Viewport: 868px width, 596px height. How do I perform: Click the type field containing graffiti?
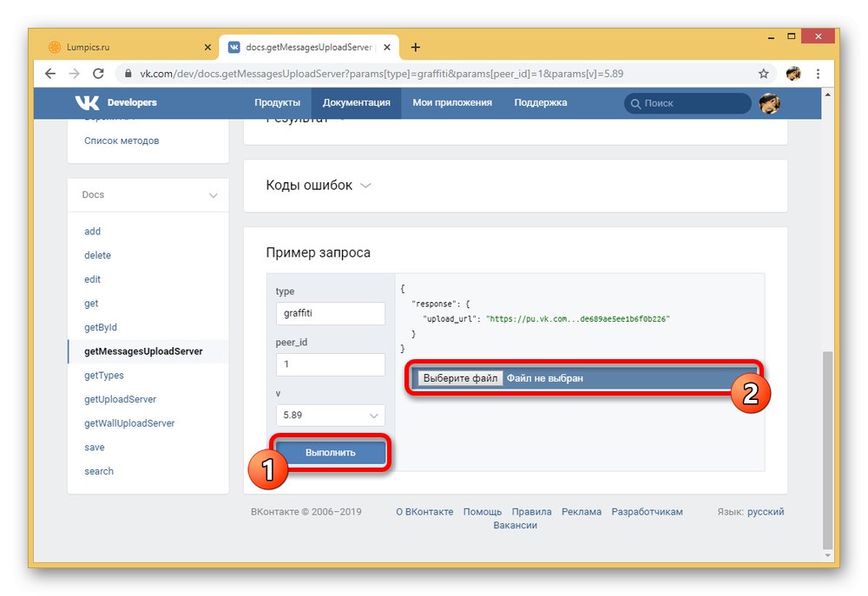tap(331, 313)
